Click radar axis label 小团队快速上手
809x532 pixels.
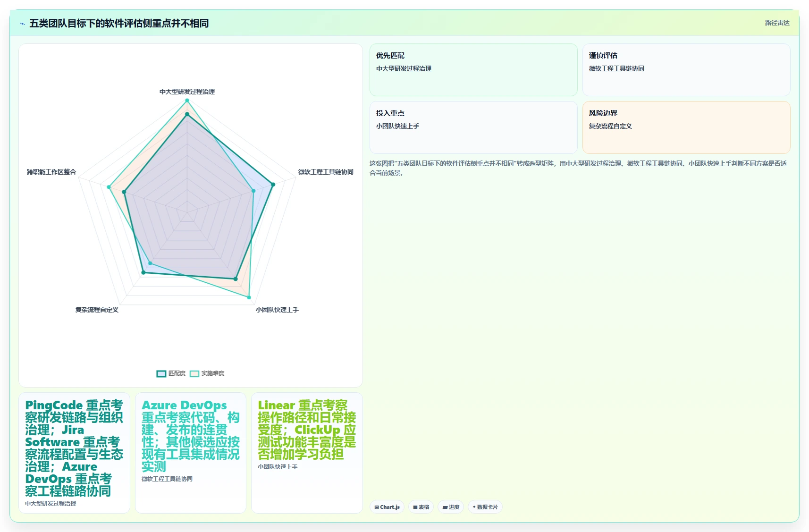277,310
